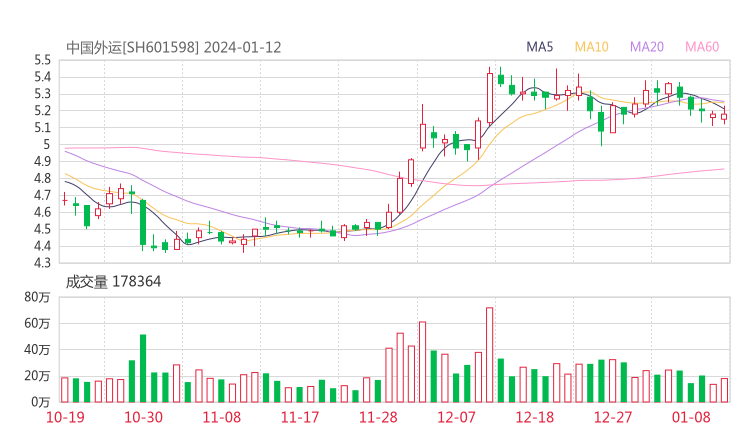
Task: Click the MA20 legend label
Action: pyautogui.click(x=647, y=47)
